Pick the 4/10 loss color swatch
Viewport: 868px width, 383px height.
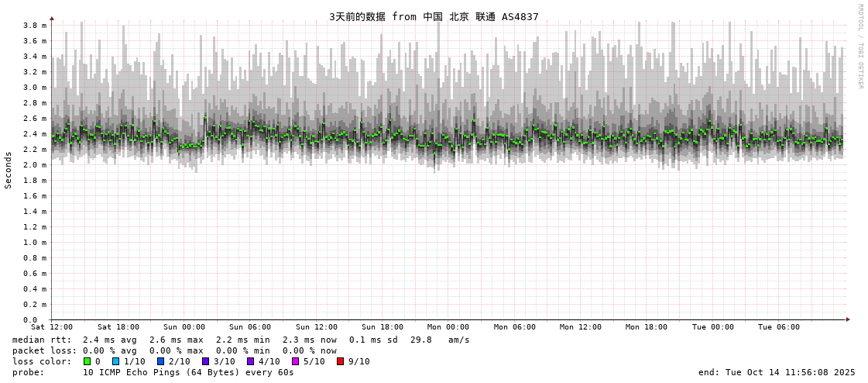click(x=251, y=361)
